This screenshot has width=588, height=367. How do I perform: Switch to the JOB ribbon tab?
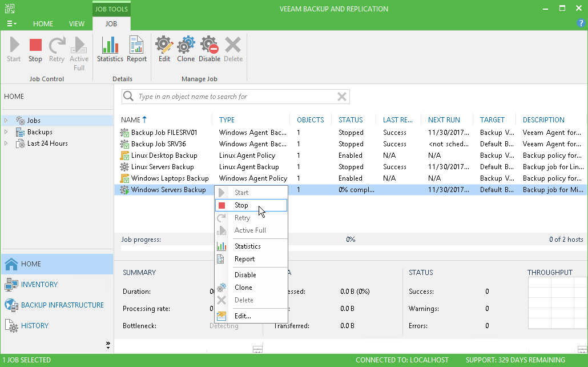pyautogui.click(x=111, y=23)
